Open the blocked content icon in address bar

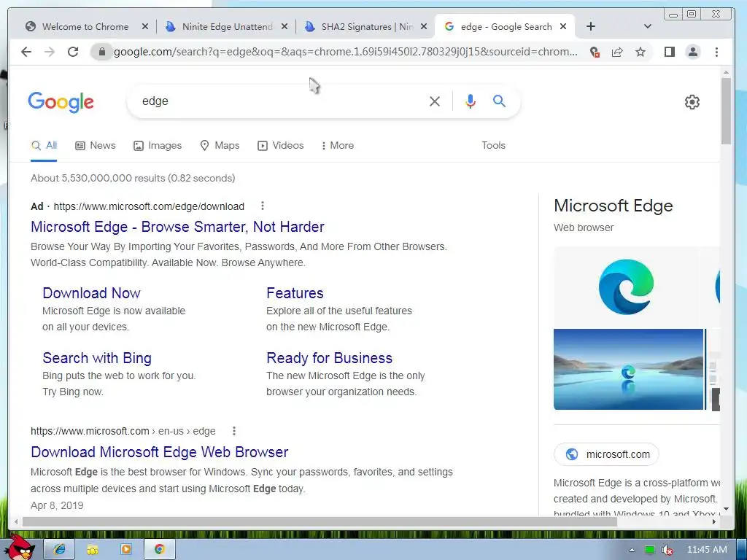[x=594, y=52]
